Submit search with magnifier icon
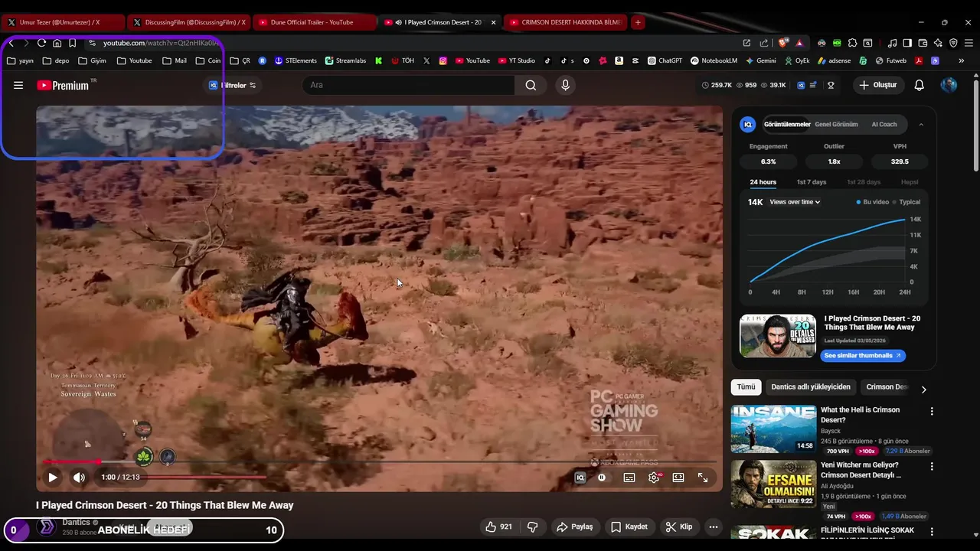This screenshot has height=551, width=980. click(531, 85)
